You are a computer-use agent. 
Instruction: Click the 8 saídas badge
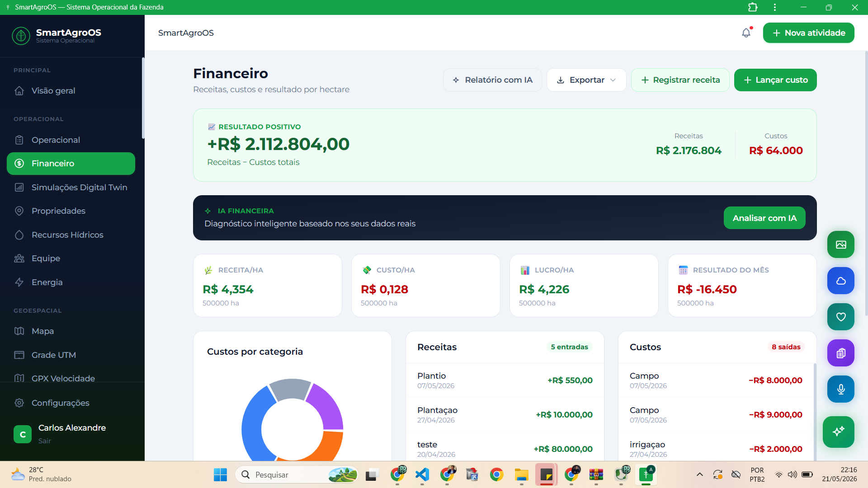point(786,347)
